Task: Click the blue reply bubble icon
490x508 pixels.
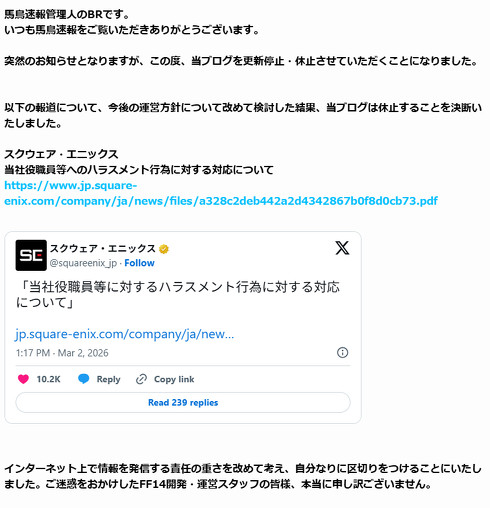Action: [83, 379]
